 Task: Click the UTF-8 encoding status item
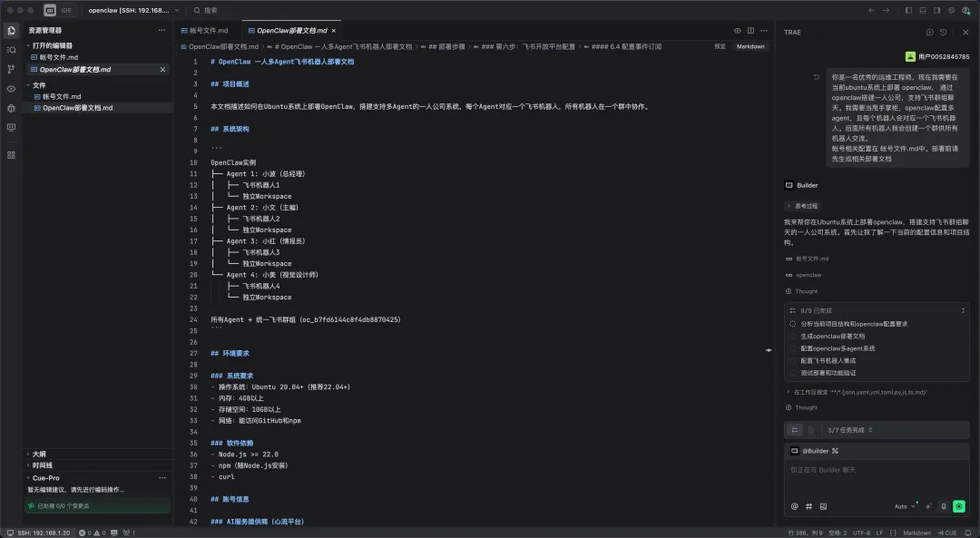pos(862,533)
